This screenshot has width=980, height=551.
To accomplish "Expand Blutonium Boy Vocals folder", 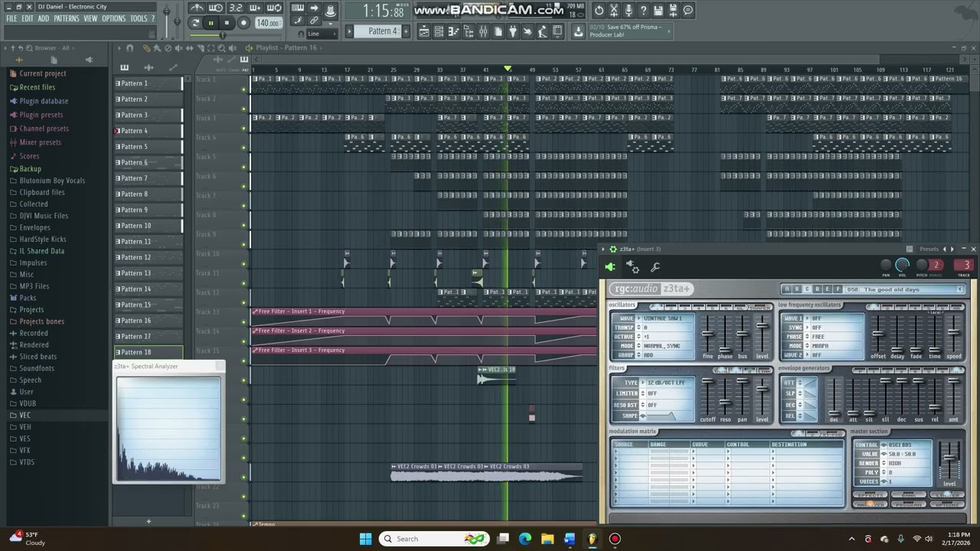I will pos(52,181).
